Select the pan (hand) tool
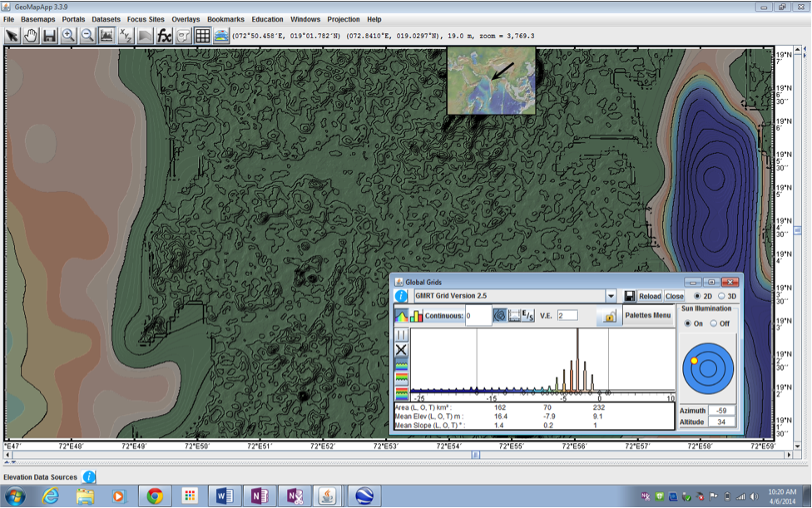The image size is (812, 508). (x=30, y=35)
